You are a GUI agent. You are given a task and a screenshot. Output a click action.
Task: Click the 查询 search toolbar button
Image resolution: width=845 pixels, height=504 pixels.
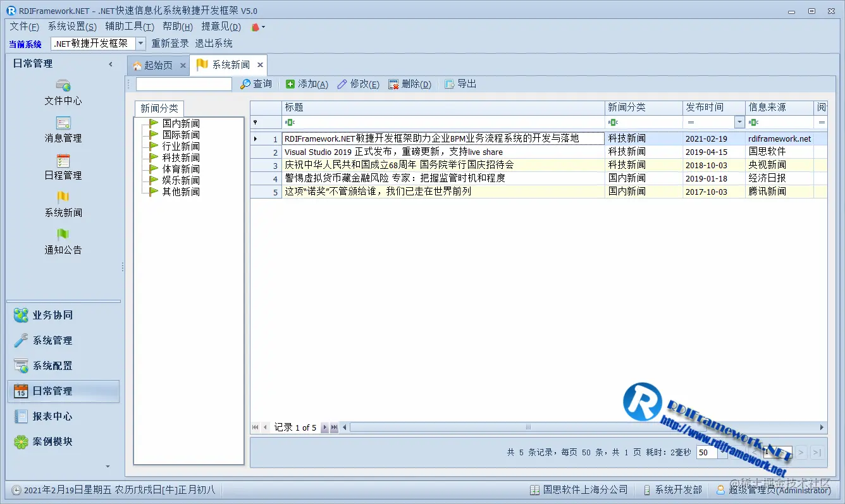[256, 84]
